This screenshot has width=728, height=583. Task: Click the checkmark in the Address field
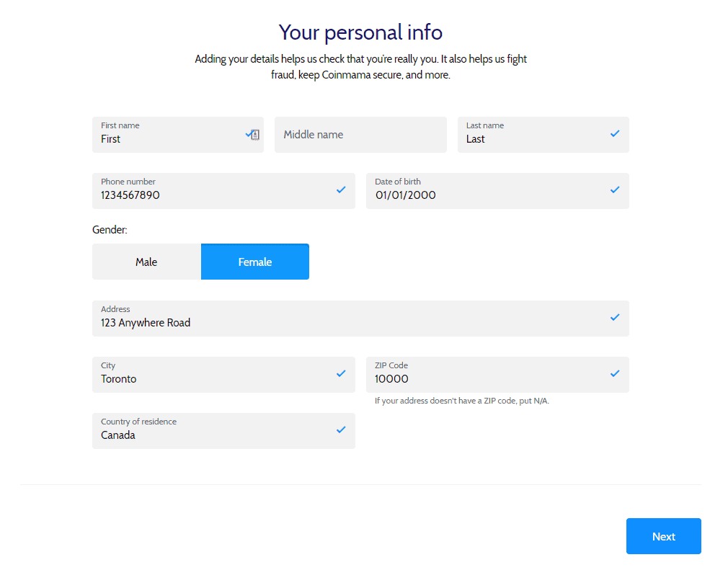pos(614,316)
